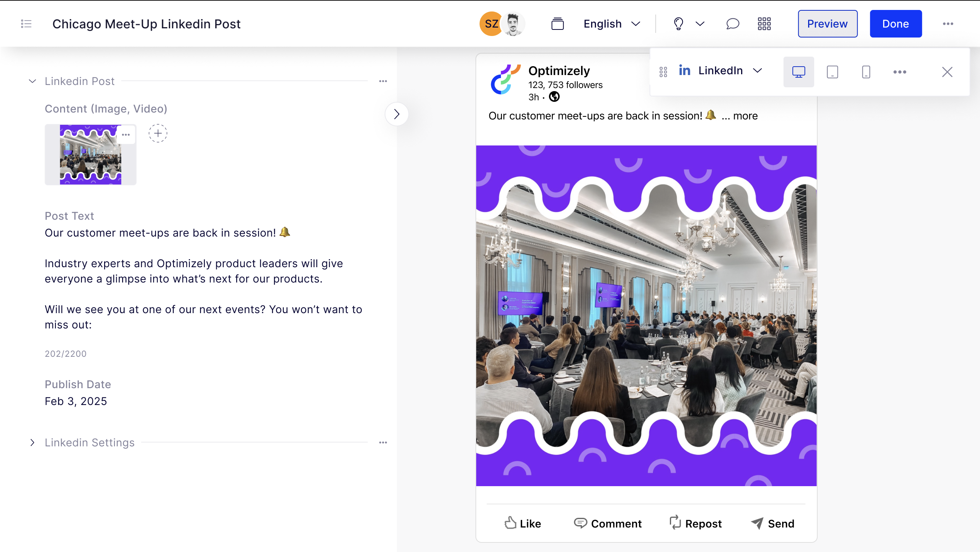Click the Preview button

[827, 24]
